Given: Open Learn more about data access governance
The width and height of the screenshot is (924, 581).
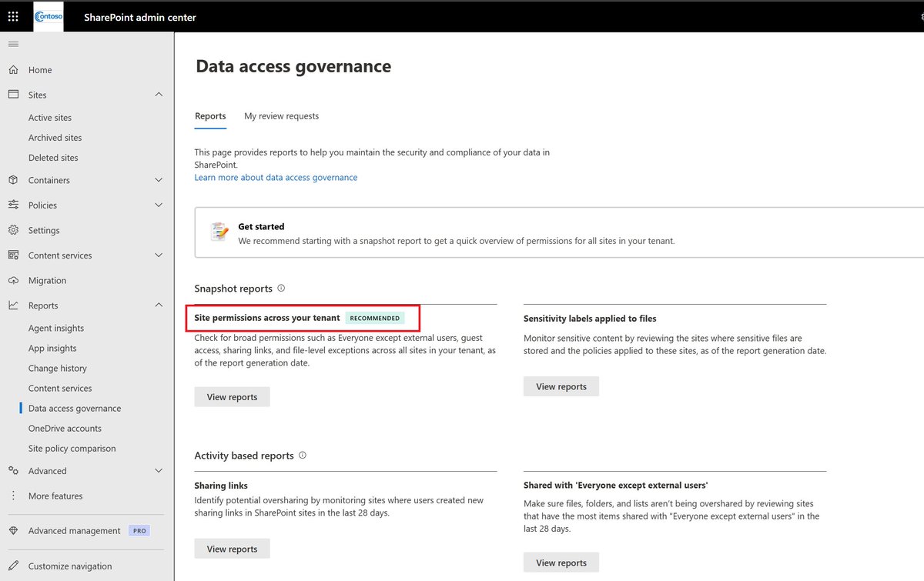Looking at the screenshot, I should (x=276, y=178).
